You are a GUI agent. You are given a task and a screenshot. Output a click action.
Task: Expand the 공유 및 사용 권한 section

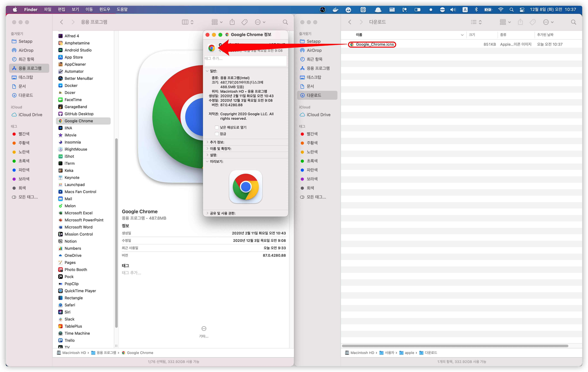coord(207,213)
